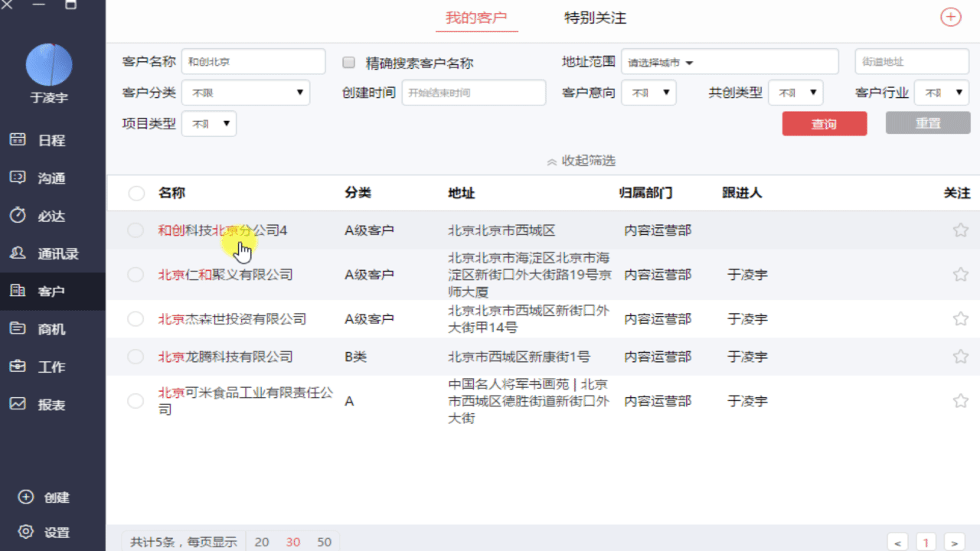Screen dimensions: 980x551
Task: Open the 报表 reports chart icon
Action: 18,404
